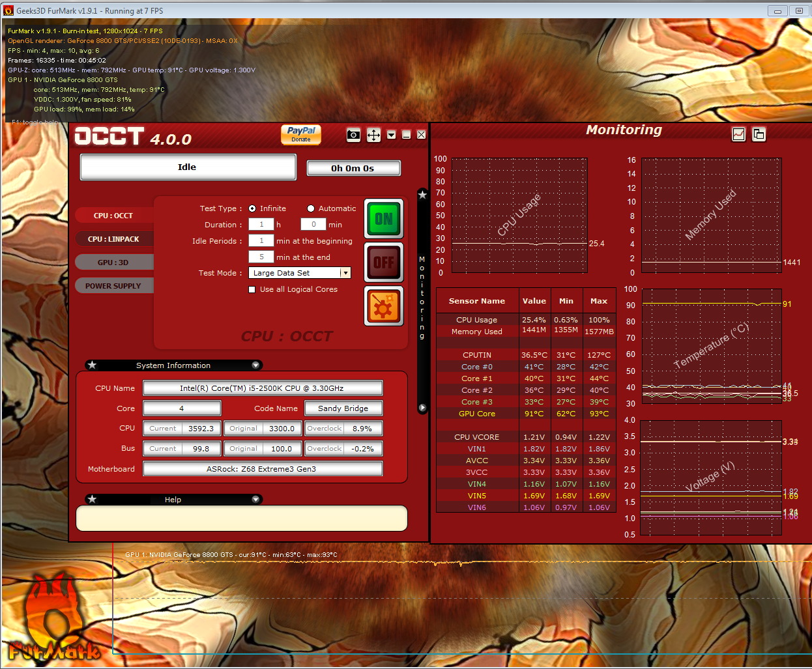The image size is (812, 669).
Task: Select the Memory Used sensor row
Action: [526, 332]
